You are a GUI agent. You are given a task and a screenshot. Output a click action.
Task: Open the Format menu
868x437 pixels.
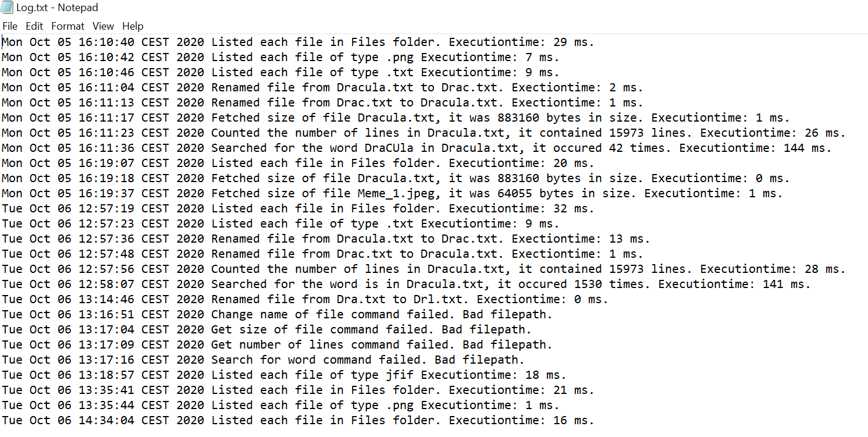(67, 26)
